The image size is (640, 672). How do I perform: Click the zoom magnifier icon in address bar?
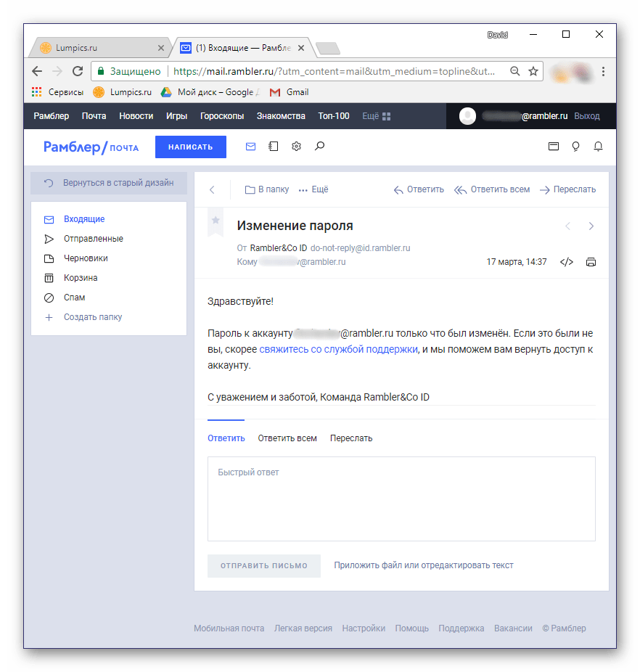(x=514, y=71)
